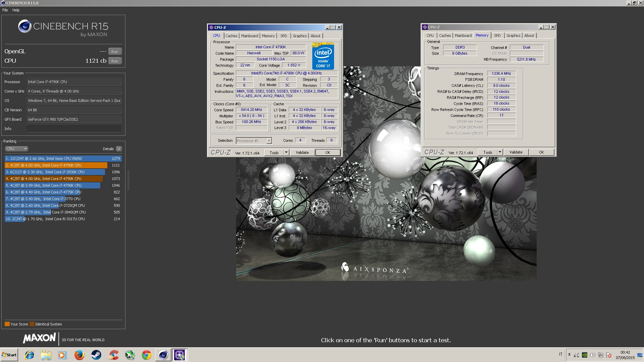Switch to CPU-Z taskbar button
The height and width of the screenshot is (362, 644).
[x=179, y=355]
